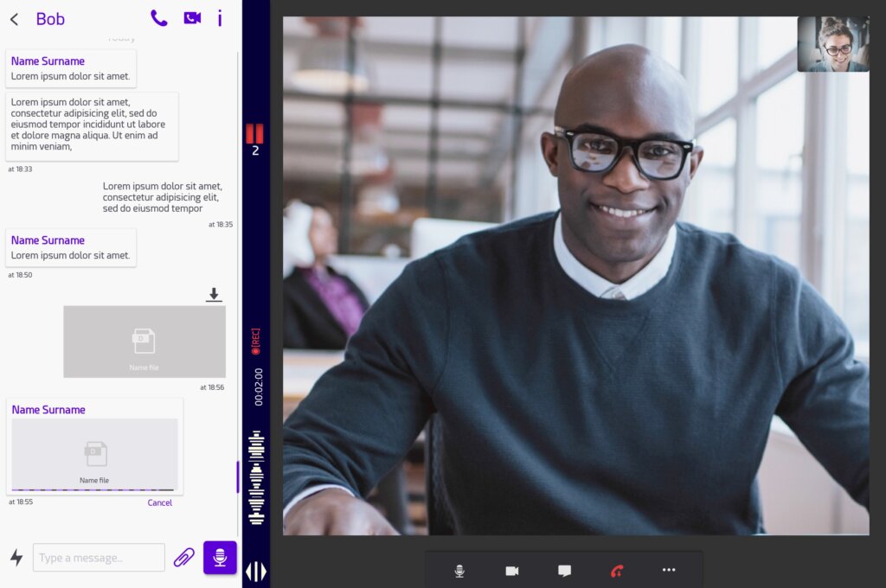
Task: Start a video call from chat header
Action: coord(192,18)
